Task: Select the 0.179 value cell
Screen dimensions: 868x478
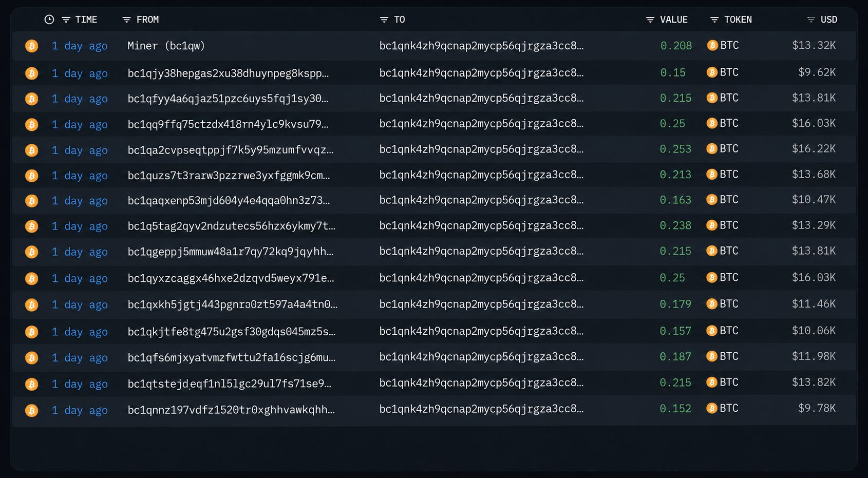Action: tap(675, 304)
